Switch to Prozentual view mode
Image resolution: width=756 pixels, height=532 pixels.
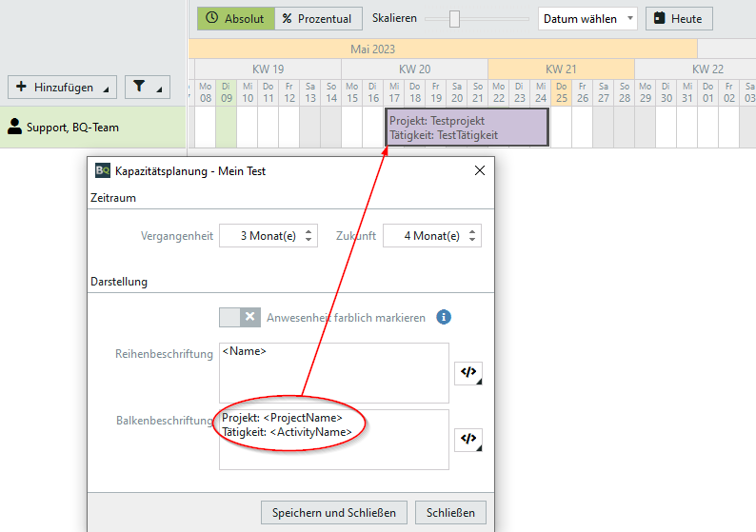pyautogui.click(x=318, y=18)
